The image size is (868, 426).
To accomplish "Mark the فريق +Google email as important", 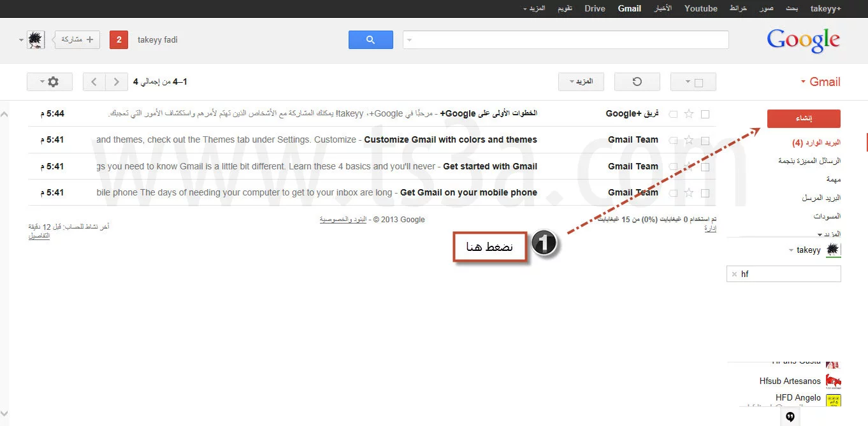I will point(673,114).
